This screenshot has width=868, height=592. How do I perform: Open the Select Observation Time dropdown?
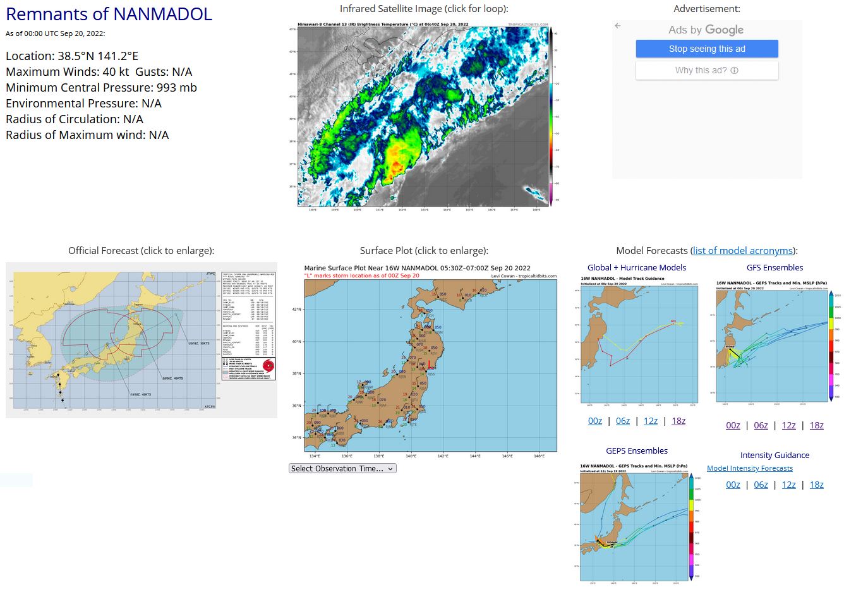coord(342,469)
